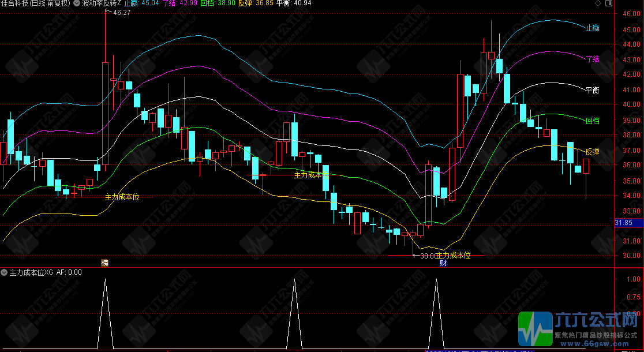
Task: Click the 波动率反转Z indicator name
Action: tap(102, 3)
